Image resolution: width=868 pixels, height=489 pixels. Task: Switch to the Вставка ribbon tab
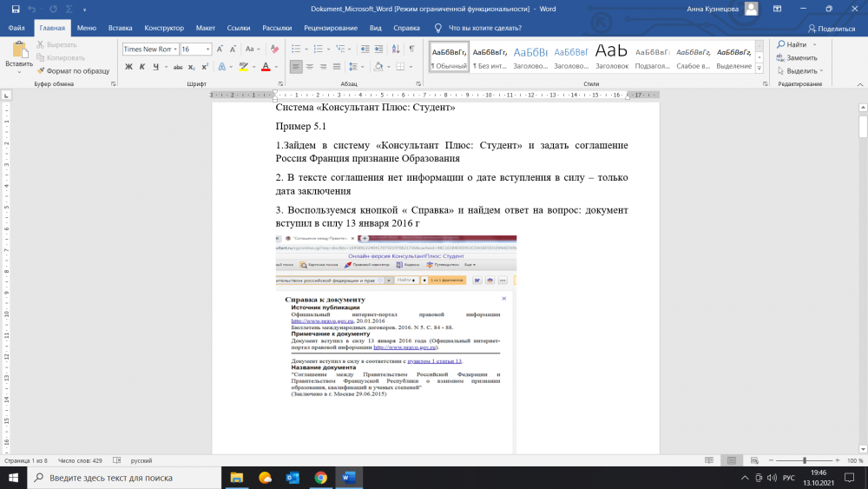click(120, 28)
